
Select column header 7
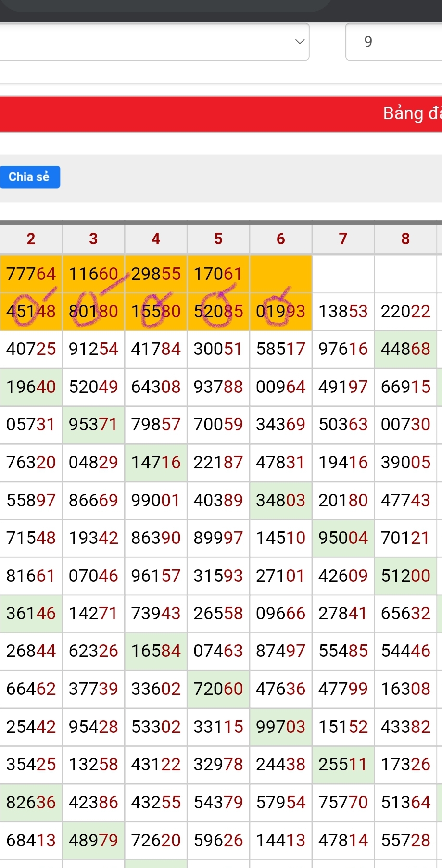343,239
